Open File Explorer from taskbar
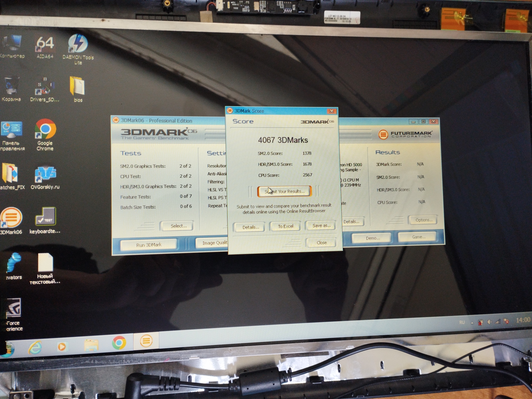Viewport: 532px width, 399px height. 91,345
